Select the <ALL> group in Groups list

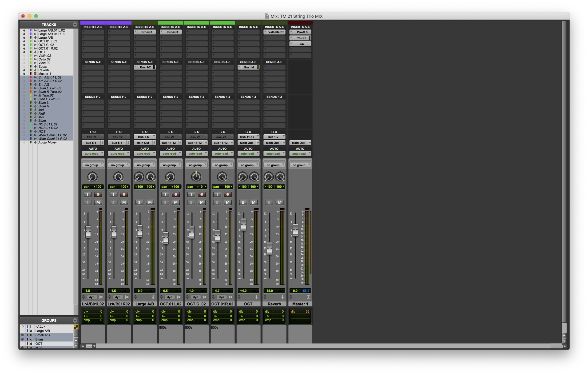pyautogui.click(x=40, y=327)
